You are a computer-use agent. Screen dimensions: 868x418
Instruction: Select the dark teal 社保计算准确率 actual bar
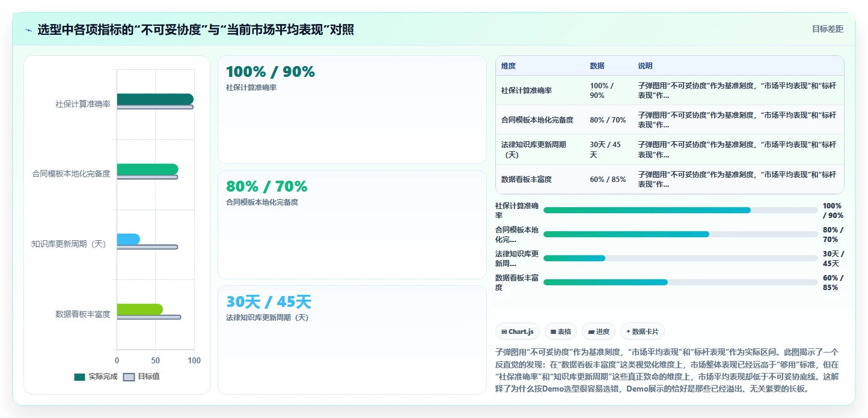(x=155, y=99)
